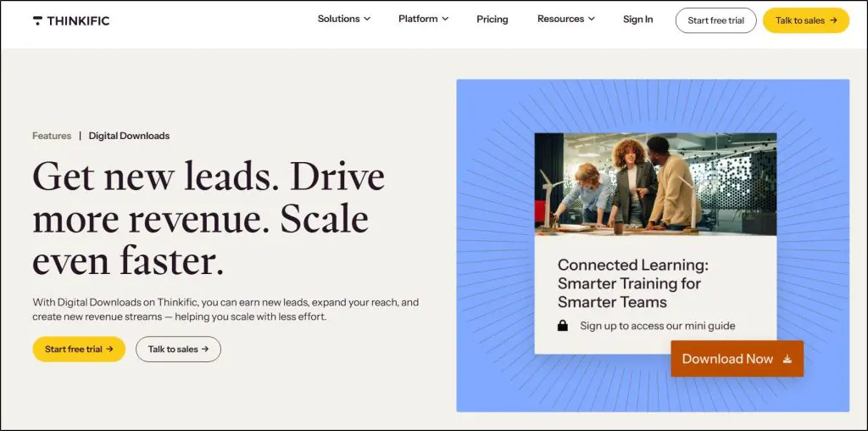This screenshot has height=431, width=868.
Task: Follow the Features breadcrumb link
Action: pos(52,136)
